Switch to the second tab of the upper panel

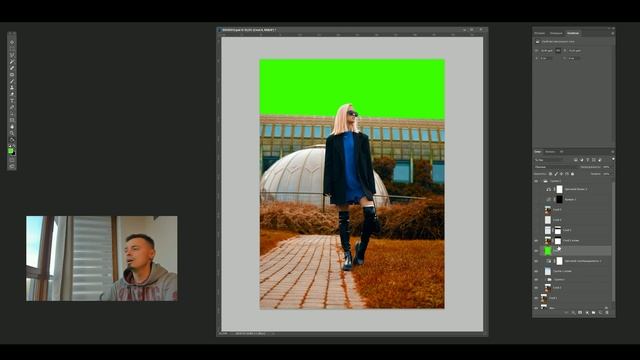coord(556,33)
